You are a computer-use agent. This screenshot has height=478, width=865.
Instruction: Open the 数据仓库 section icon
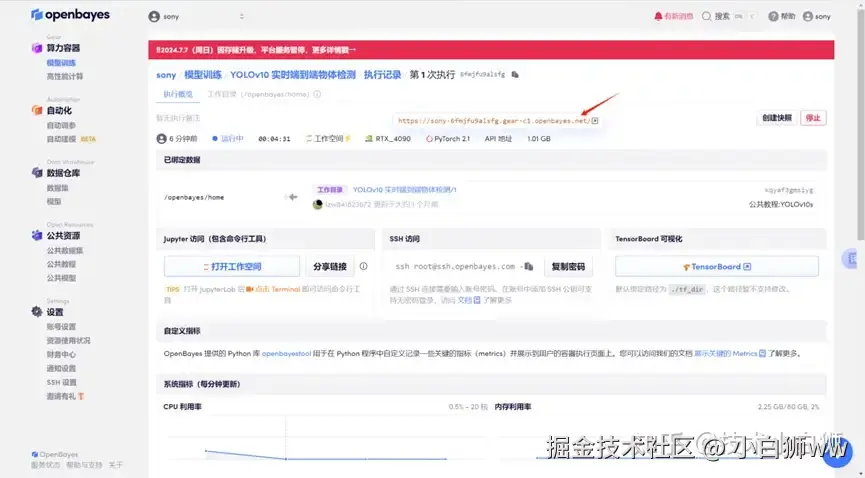[x=37, y=173]
